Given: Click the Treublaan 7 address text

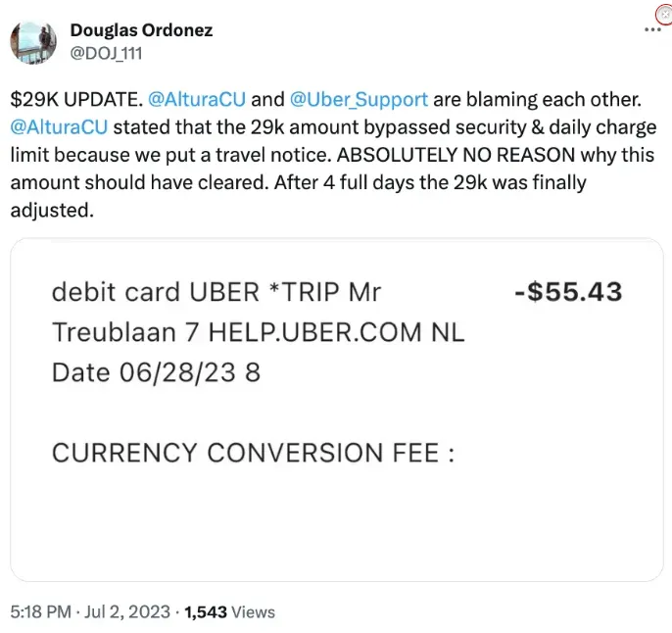Looking at the screenshot, I should tap(108, 332).
